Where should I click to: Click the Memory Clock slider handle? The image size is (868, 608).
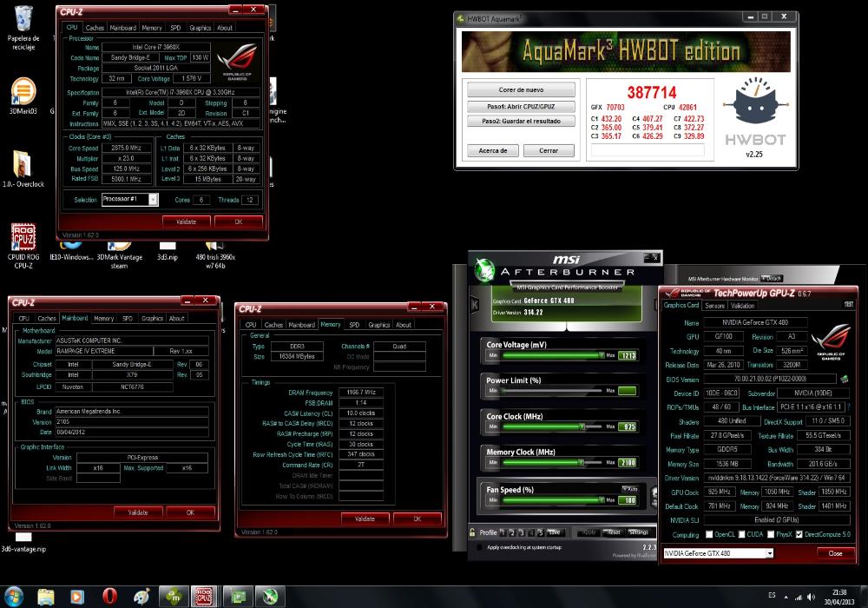pos(581,462)
